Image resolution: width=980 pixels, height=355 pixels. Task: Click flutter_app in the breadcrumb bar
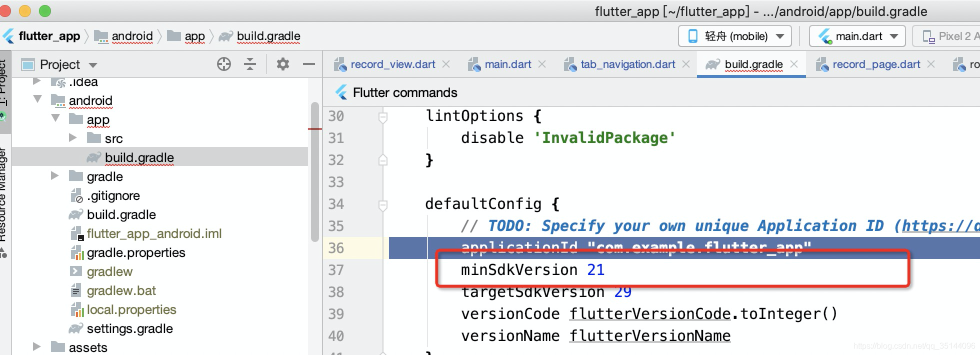[x=49, y=36]
